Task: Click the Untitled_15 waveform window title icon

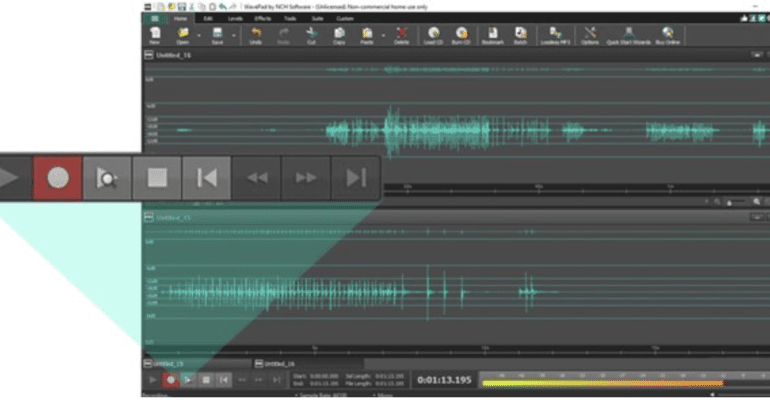Action: [149, 217]
